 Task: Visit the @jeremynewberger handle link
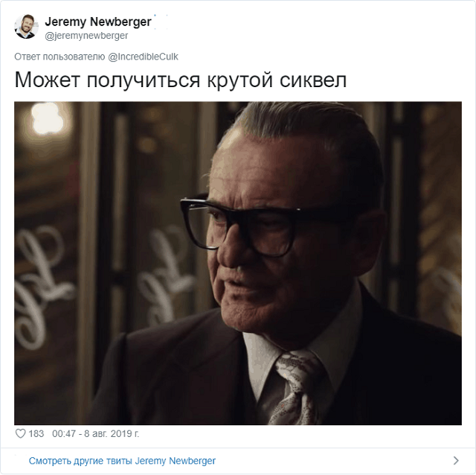coord(86,36)
